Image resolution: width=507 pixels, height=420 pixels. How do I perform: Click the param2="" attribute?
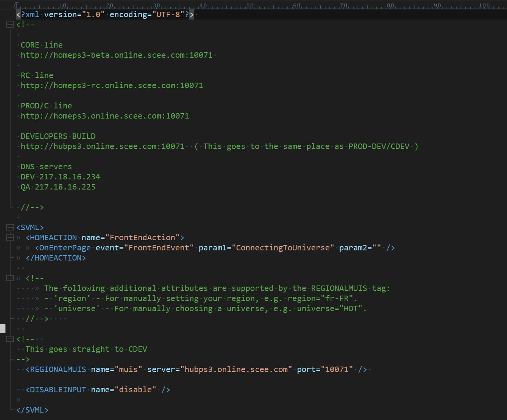pos(360,248)
